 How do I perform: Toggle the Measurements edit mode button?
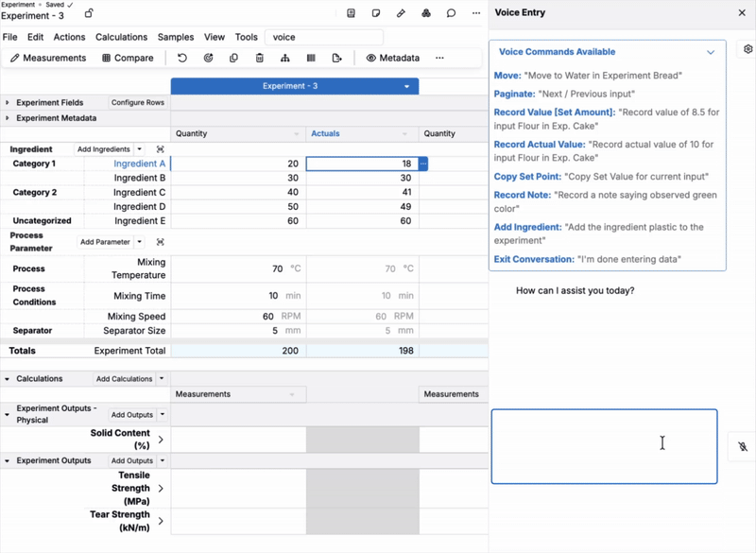coord(48,58)
